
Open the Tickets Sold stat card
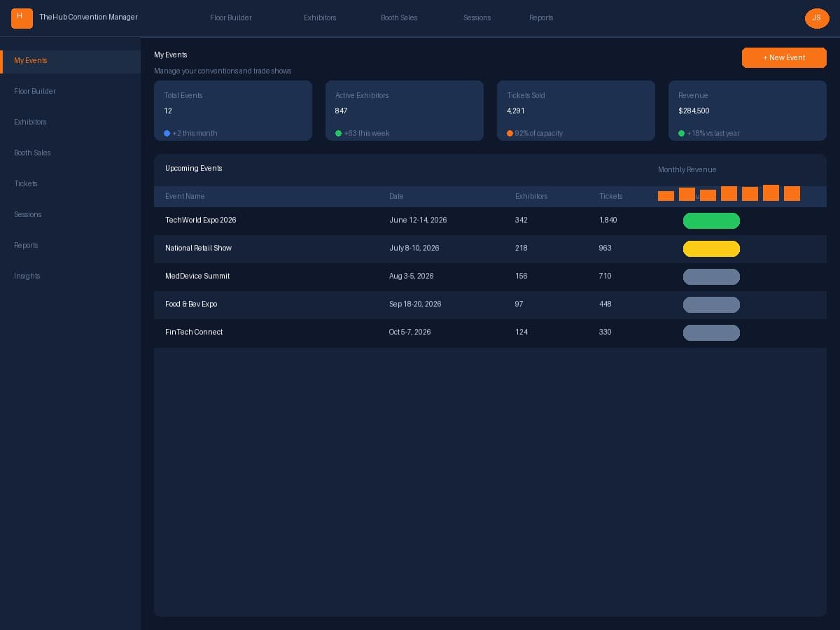pyautogui.click(x=576, y=111)
